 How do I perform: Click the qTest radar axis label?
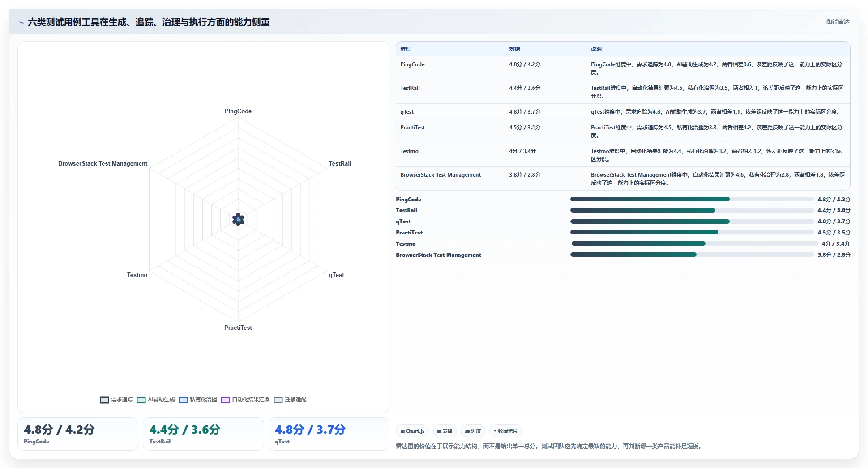tap(336, 275)
